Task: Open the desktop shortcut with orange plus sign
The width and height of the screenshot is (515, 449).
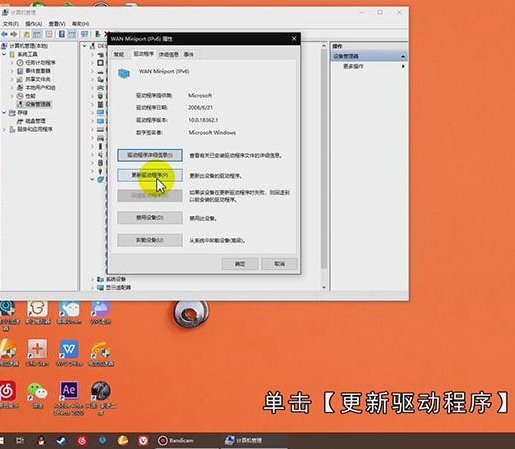Action: [37, 353]
